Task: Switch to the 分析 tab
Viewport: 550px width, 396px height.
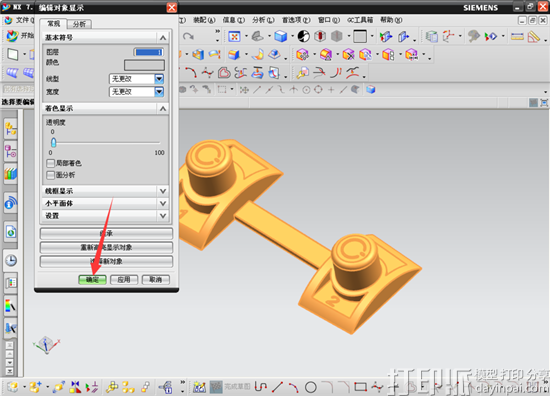Action: coord(80,24)
